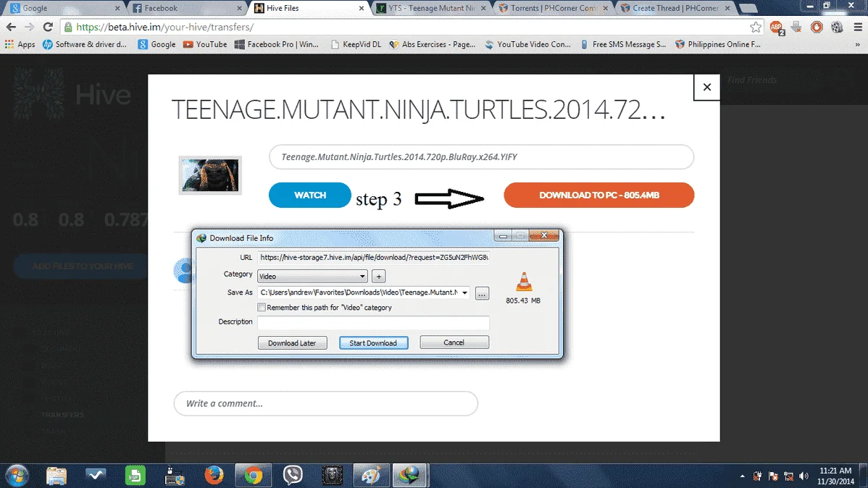The width and height of the screenshot is (868, 488).
Task: Open the Software & driver bookmark
Action: tap(85, 44)
